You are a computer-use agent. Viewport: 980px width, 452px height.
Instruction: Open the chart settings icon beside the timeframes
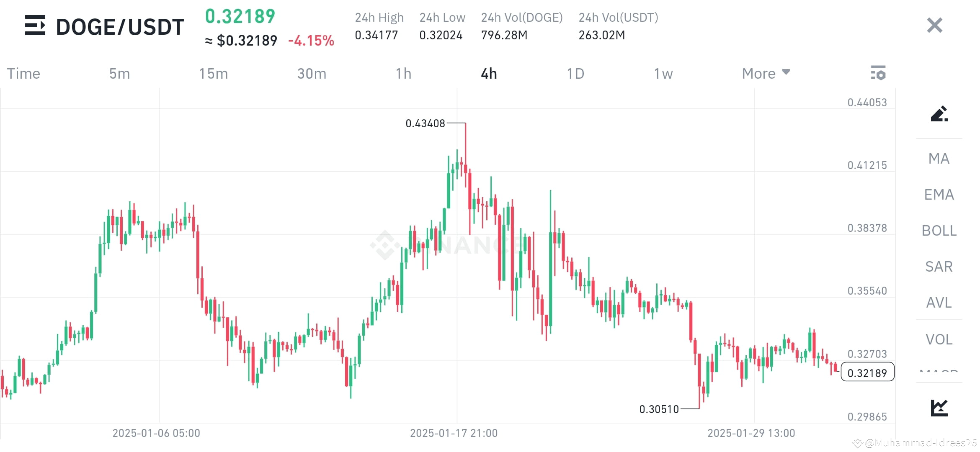tap(879, 73)
